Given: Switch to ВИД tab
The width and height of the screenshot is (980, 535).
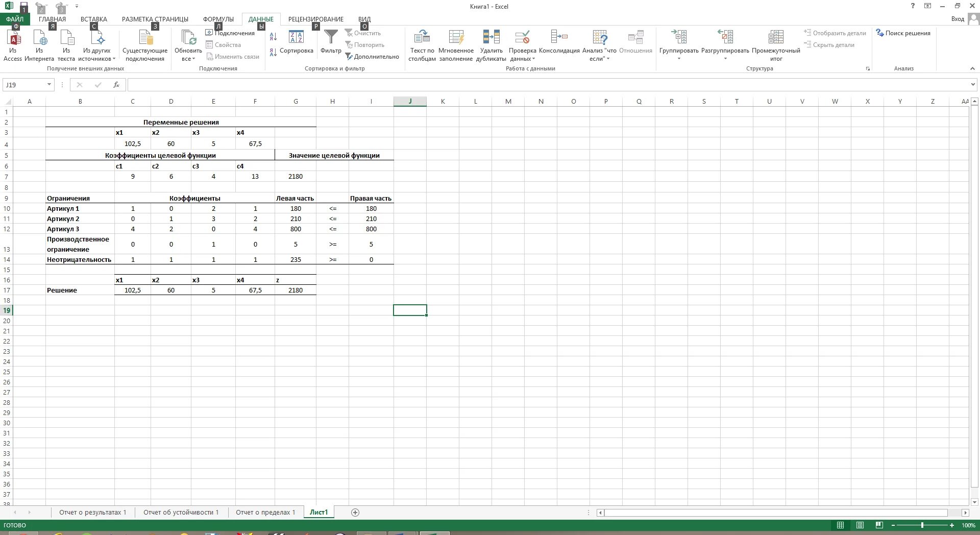Looking at the screenshot, I should (364, 19).
